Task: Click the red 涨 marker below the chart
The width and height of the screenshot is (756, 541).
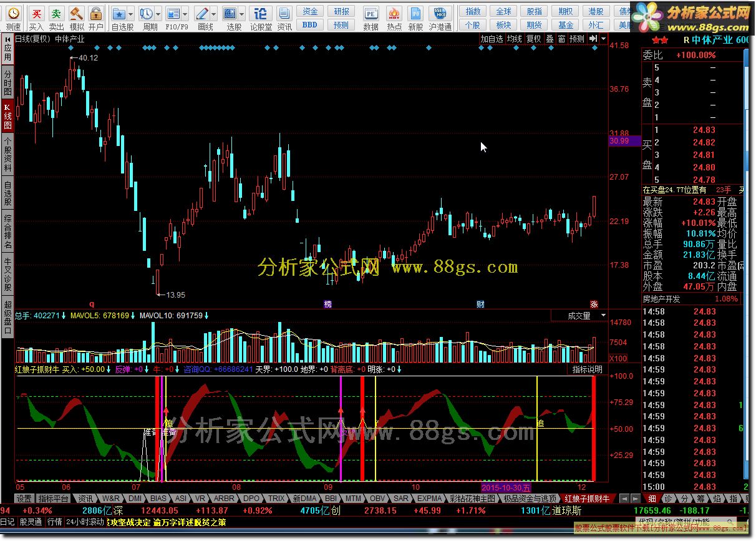Action: click(x=594, y=304)
